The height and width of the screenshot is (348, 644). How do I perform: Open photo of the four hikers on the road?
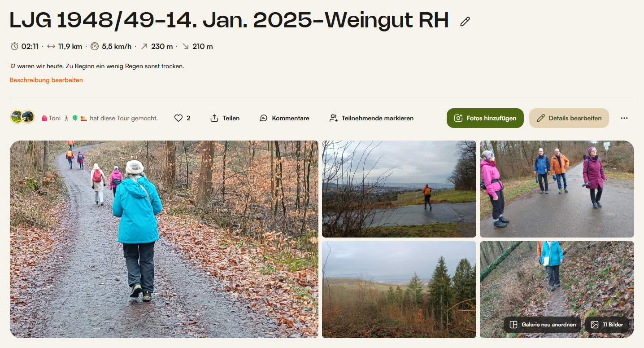click(x=557, y=189)
